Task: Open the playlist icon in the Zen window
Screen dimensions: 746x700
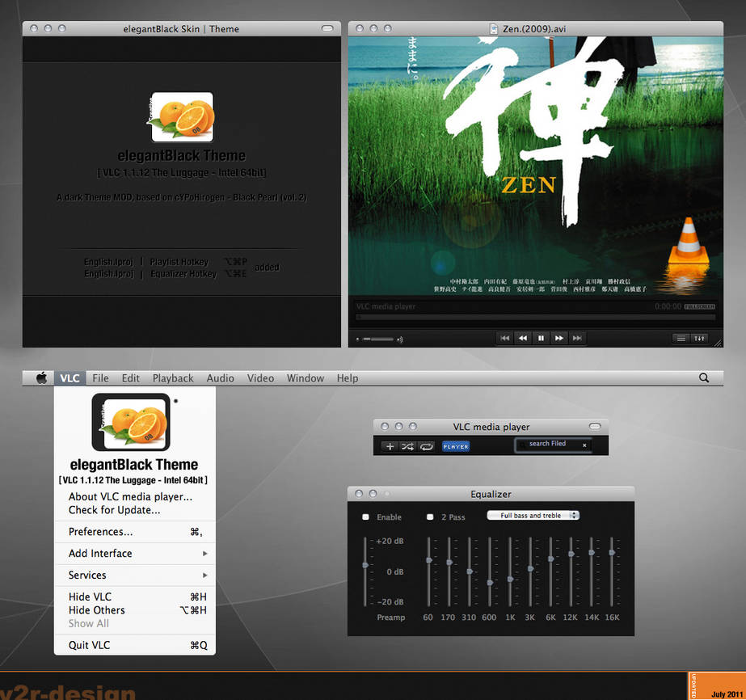Action: pyautogui.click(x=681, y=338)
